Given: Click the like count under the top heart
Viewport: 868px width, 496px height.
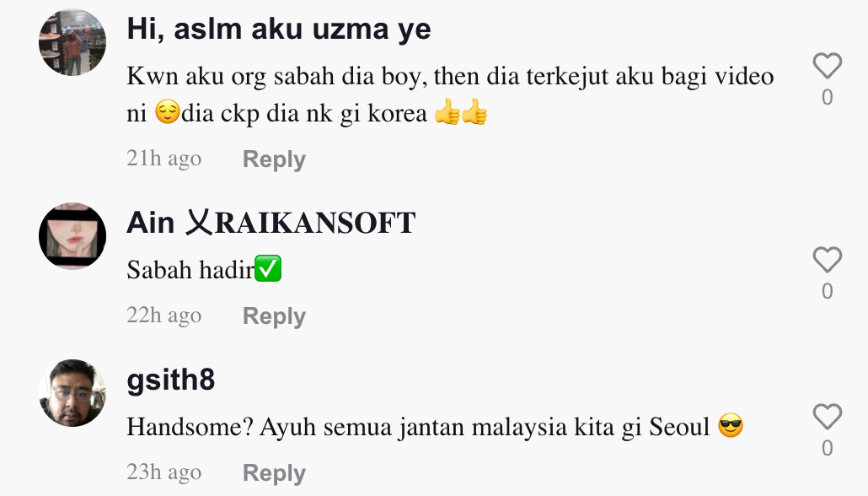Looking at the screenshot, I should coord(827,98).
